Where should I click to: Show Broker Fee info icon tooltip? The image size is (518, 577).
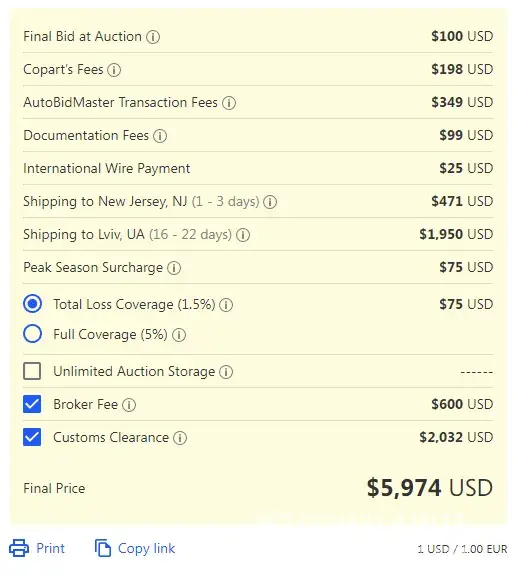tap(129, 405)
